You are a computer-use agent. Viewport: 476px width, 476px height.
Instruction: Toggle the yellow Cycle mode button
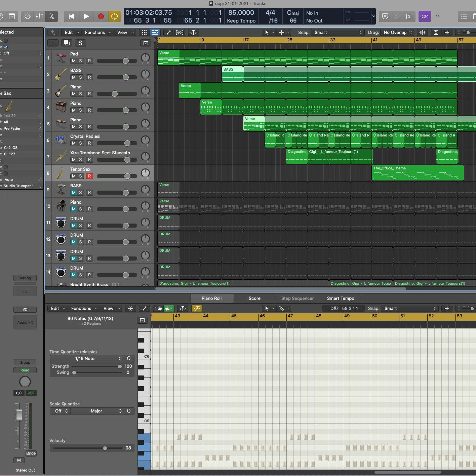[x=114, y=17]
